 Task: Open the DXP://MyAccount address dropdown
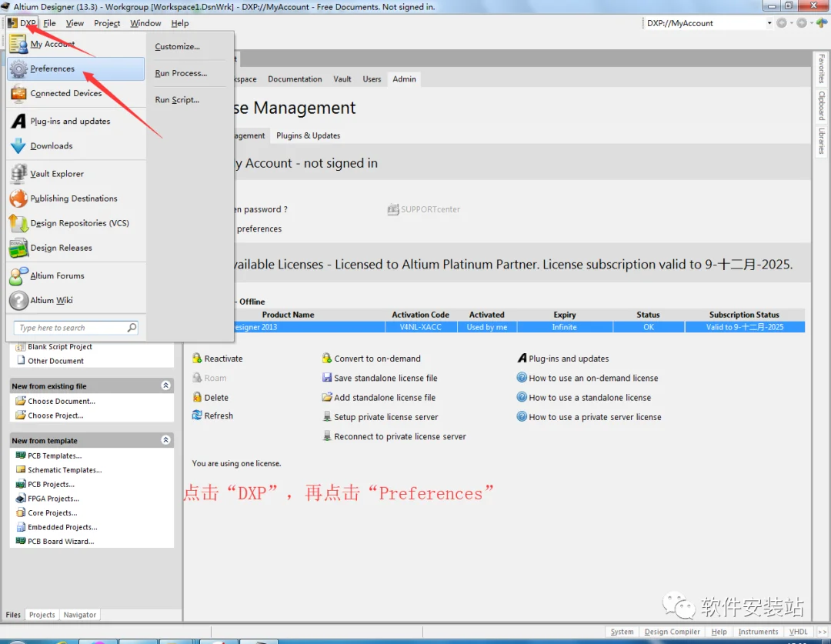769,23
